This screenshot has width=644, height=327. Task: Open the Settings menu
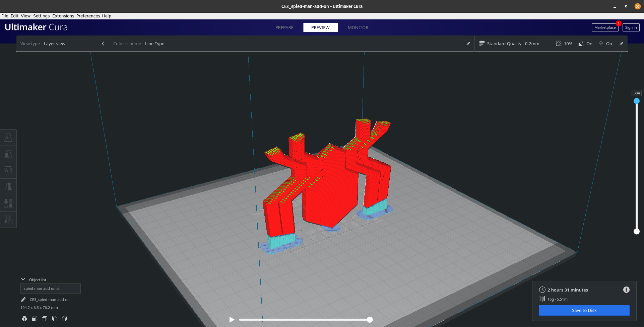41,16
